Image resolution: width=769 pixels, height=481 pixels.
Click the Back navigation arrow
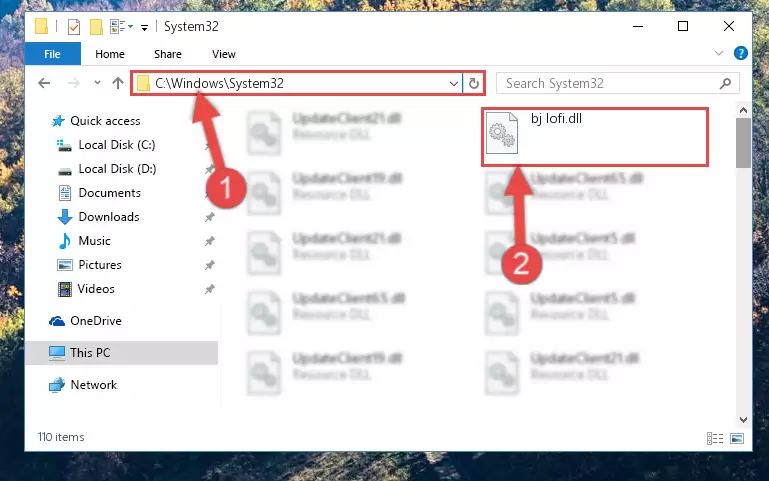[x=44, y=83]
